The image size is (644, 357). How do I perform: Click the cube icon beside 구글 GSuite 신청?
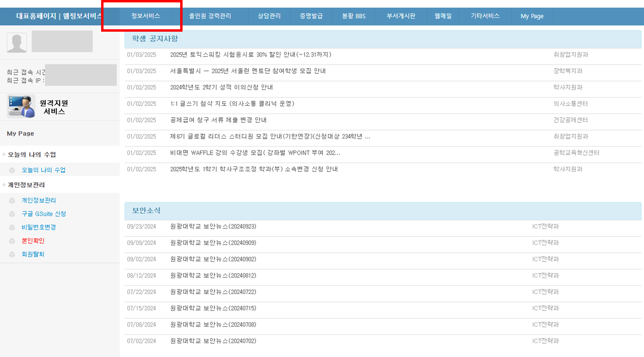[12, 214]
